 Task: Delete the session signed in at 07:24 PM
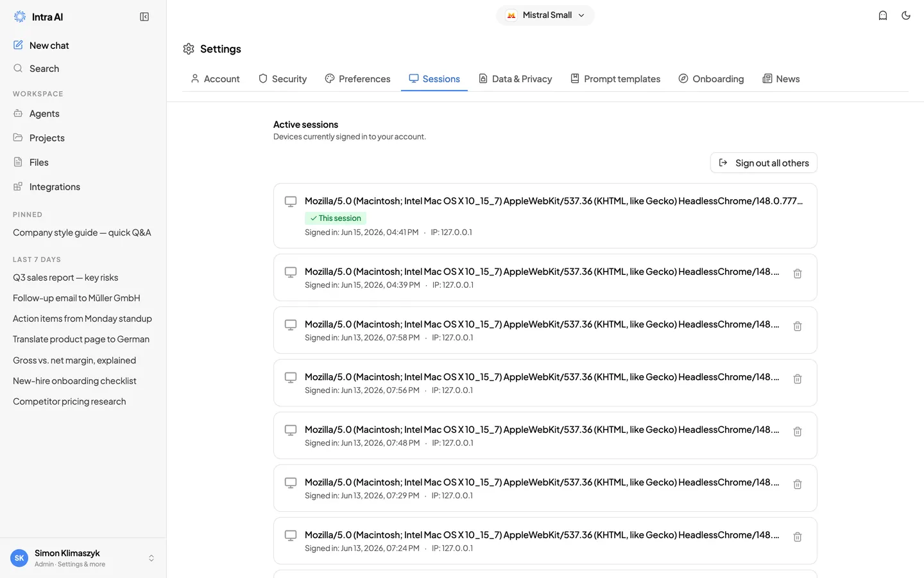pyautogui.click(x=798, y=537)
